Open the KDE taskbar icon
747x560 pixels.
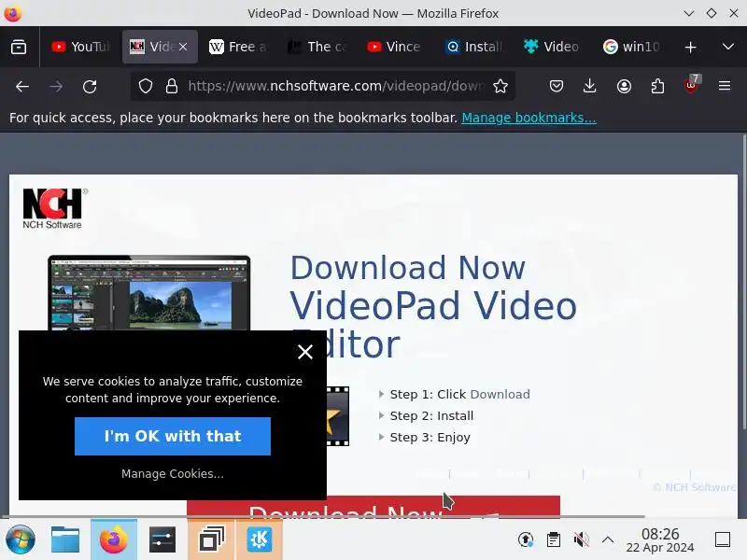click(x=260, y=539)
